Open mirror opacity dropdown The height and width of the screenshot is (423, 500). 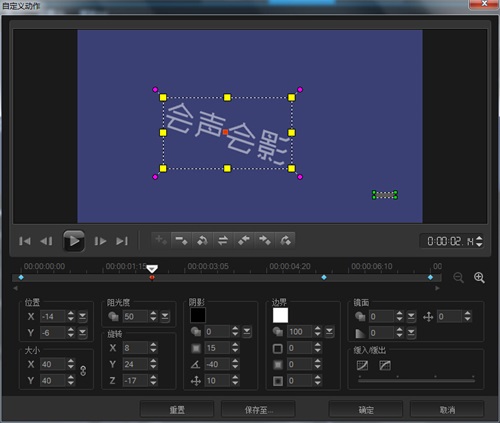(411, 316)
